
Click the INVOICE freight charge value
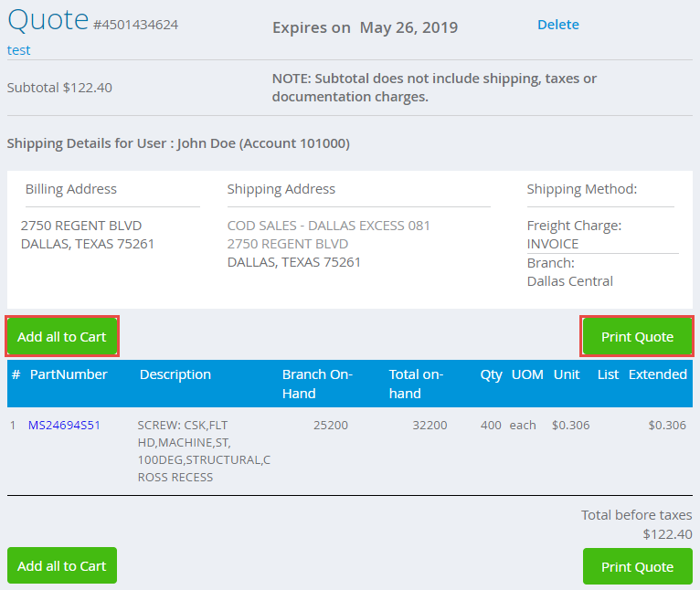(x=553, y=244)
